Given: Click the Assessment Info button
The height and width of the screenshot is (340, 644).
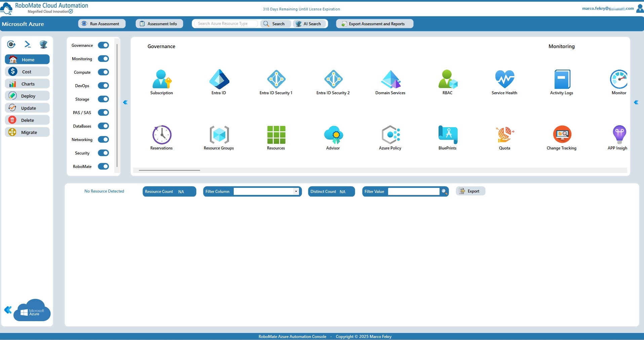Looking at the screenshot, I should (x=159, y=24).
